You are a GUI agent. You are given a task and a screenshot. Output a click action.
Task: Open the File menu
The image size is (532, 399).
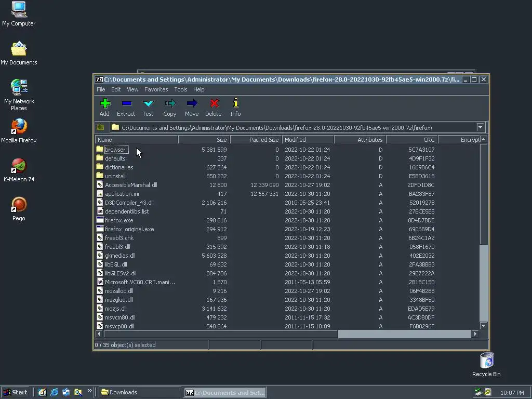101,89
